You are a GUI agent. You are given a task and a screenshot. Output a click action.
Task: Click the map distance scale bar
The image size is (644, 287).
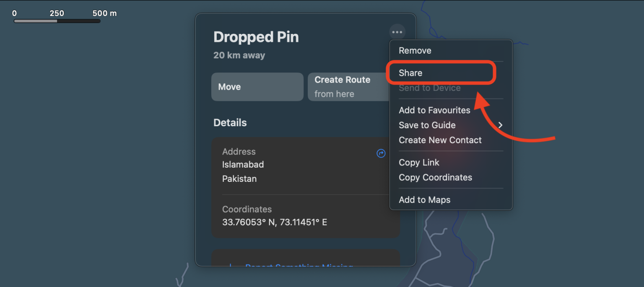tap(57, 21)
